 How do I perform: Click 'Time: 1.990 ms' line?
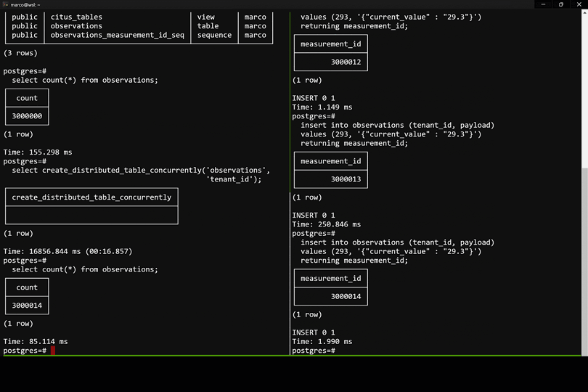point(322,341)
